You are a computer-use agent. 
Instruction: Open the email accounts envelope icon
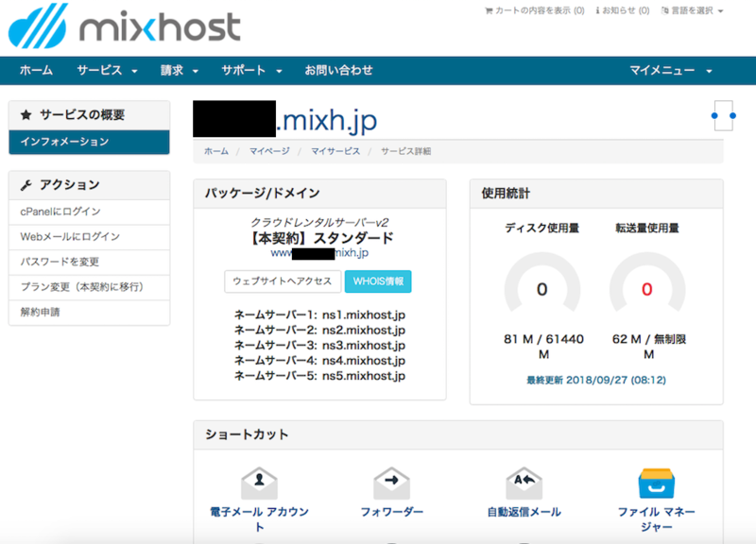259,483
